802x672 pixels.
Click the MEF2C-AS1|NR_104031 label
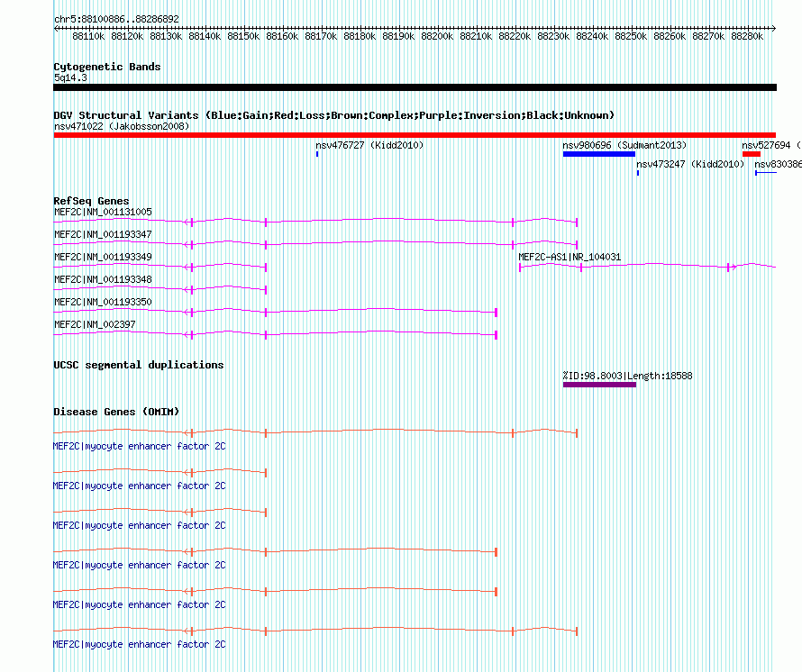(x=570, y=257)
